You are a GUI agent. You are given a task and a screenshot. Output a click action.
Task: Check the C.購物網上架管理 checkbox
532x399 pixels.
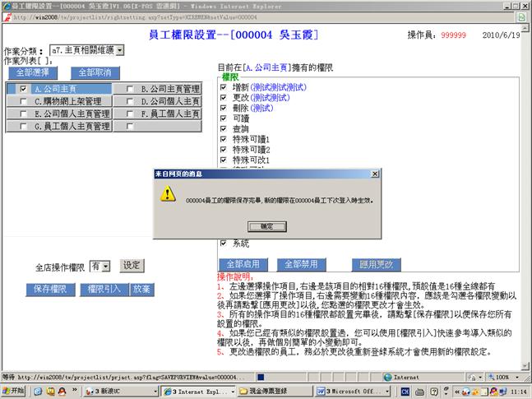coord(24,101)
